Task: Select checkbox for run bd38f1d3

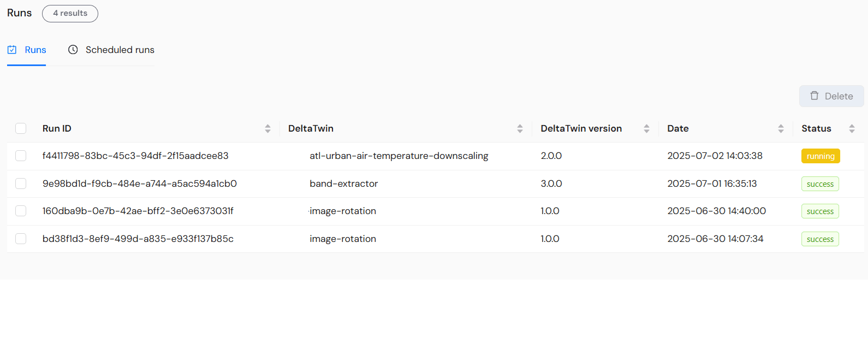Action: click(x=21, y=239)
